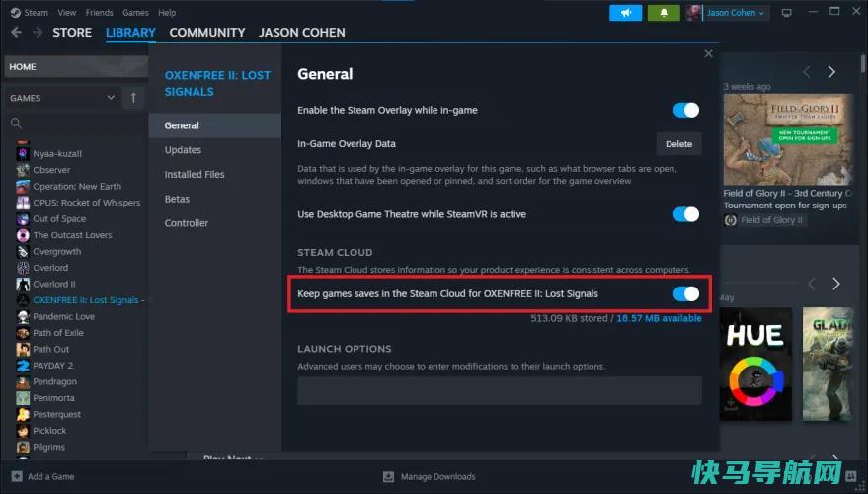Go to the LIBRARY tab
This screenshot has width=868, height=494.
(130, 33)
